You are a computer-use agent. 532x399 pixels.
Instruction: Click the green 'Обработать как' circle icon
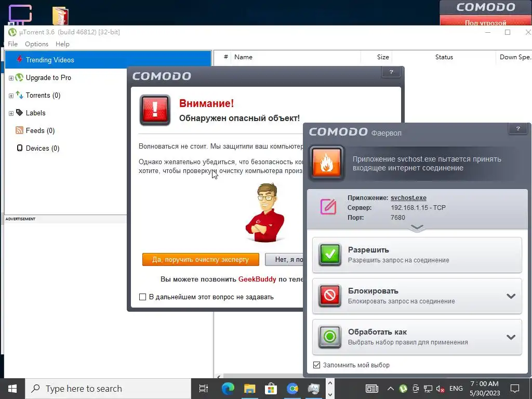[x=330, y=337]
